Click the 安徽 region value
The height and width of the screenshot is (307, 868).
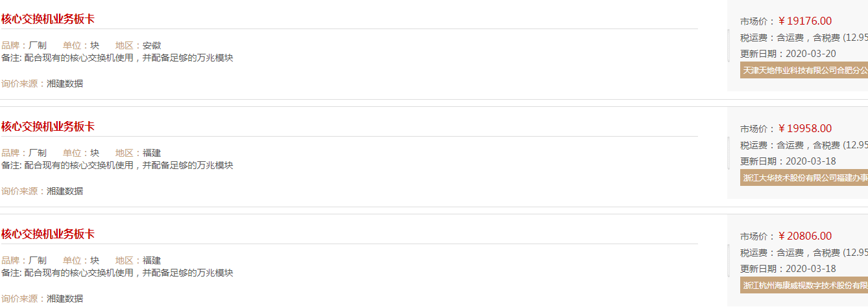[152, 45]
